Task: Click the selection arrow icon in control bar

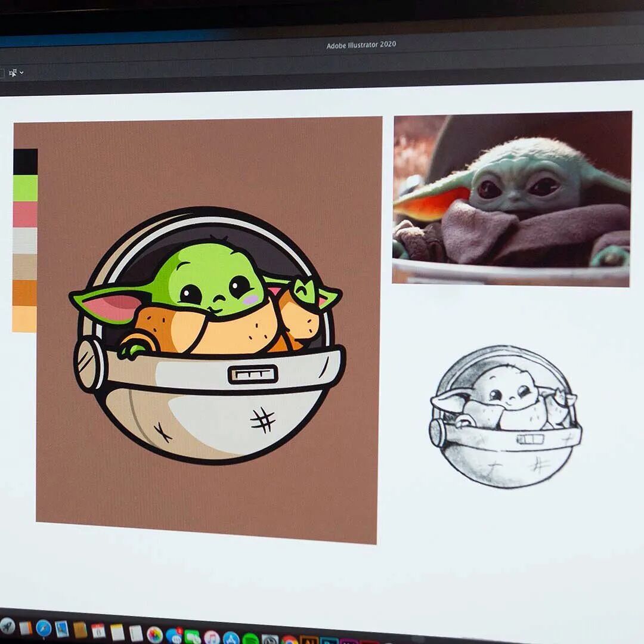Action: tap(13, 73)
